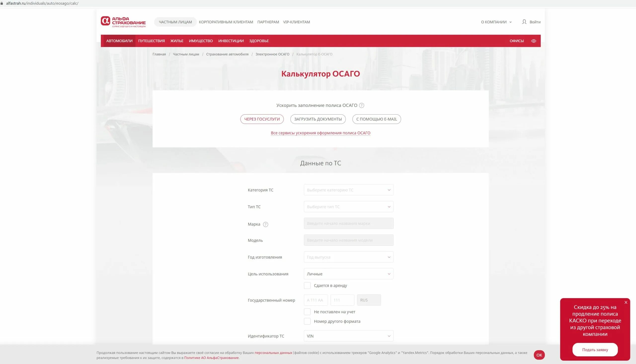Close the КАСКО discount popup

point(626,302)
